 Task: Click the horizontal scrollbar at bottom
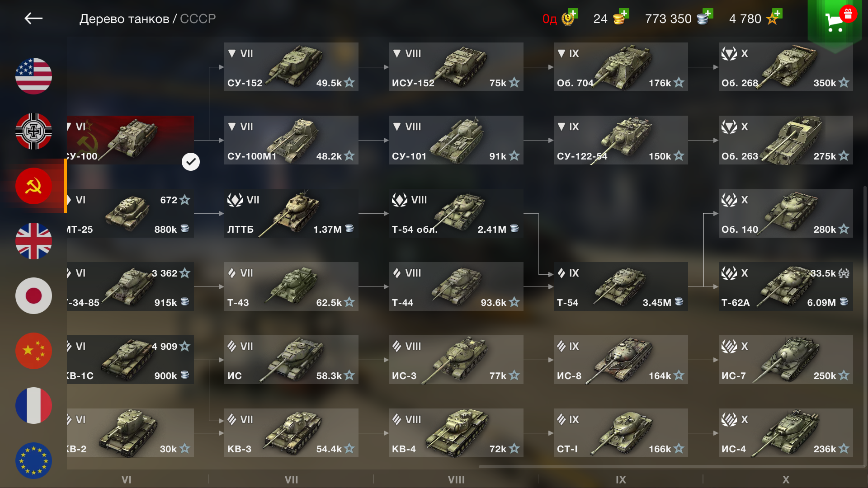tap(671, 466)
